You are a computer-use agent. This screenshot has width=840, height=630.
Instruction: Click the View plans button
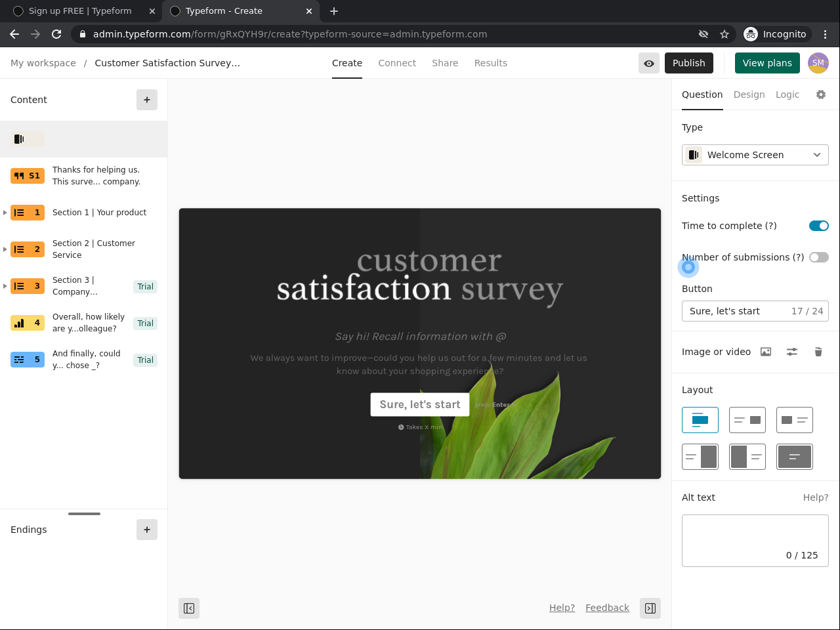[x=767, y=63]
